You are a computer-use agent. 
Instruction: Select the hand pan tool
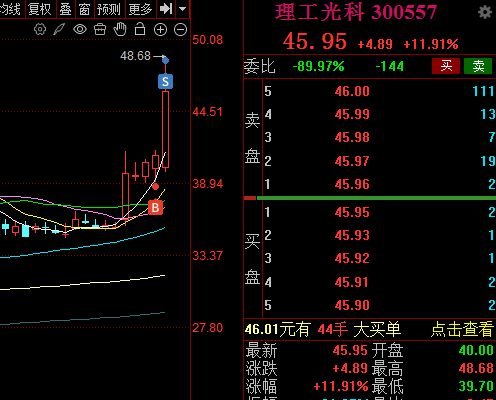point(120,29)
